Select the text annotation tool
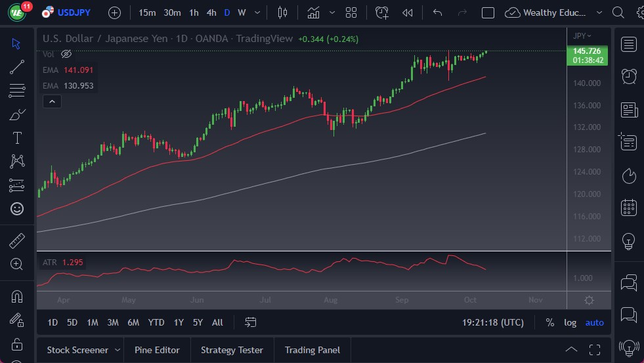644x363 pixels. pos(17,138)
